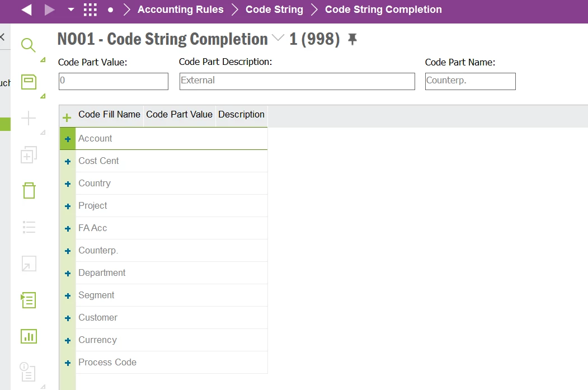Add new row via table header plus
This screenshot has height=390, width=588.
tap(67, 118)
